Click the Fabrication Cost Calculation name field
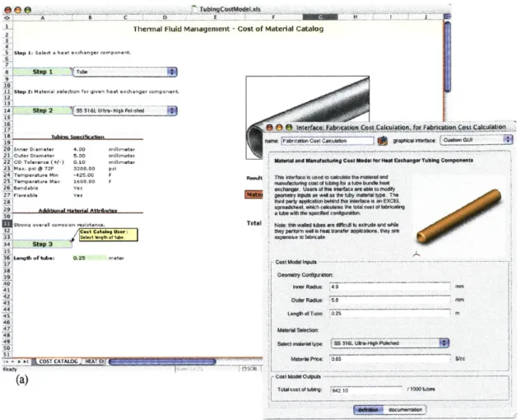 [x=328, y=141]
